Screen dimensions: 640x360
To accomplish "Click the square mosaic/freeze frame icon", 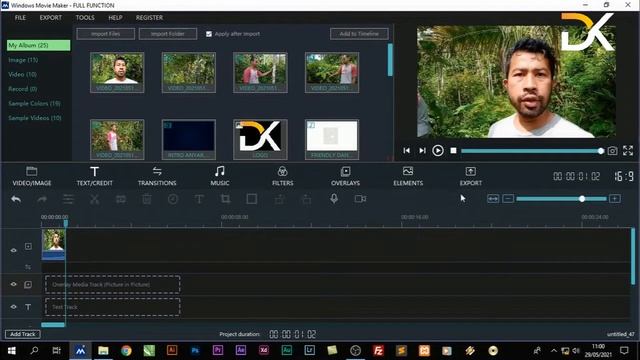I will point(252,199).
